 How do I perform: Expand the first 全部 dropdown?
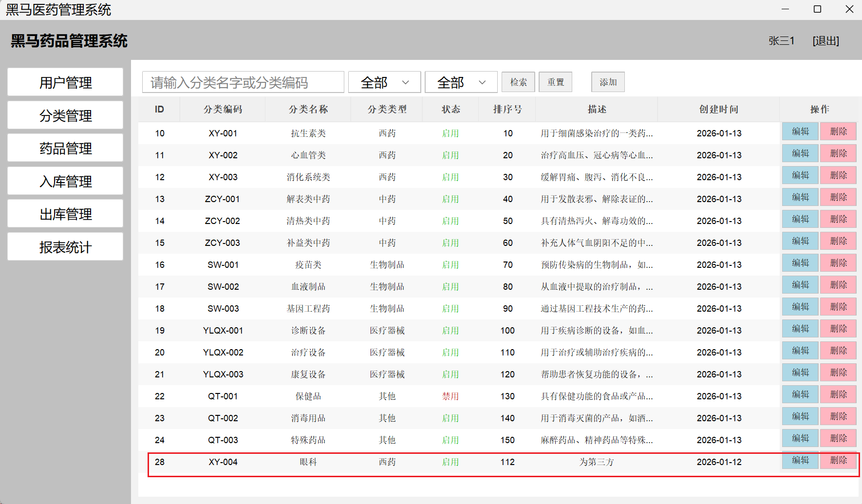pyautogui.click(x=384, y=82)
